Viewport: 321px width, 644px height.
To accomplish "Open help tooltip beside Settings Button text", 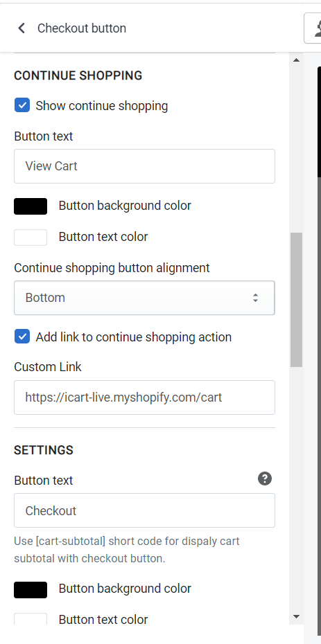I will coord(265,478).
